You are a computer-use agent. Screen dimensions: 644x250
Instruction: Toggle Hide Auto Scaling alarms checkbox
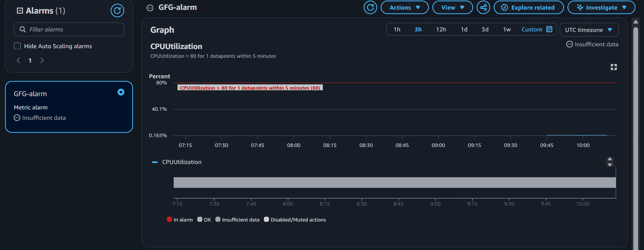click(17, 46)
